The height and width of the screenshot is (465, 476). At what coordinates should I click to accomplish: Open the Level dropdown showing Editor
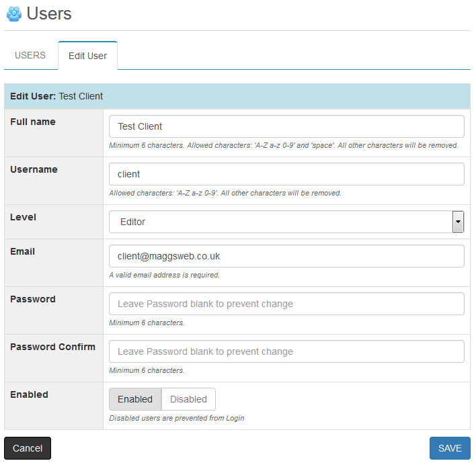click(280, 222)
